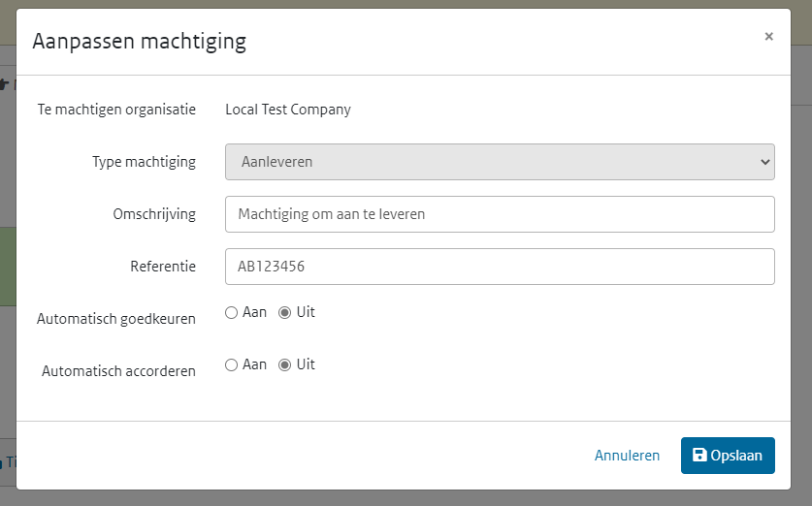Focus the Omschrijving text field
The width and height of the screenshot is (812, 506).
pos(499,214)
